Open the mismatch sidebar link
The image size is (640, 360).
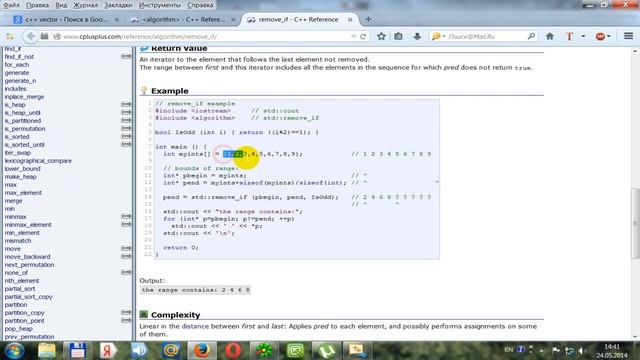pos(18,240)
